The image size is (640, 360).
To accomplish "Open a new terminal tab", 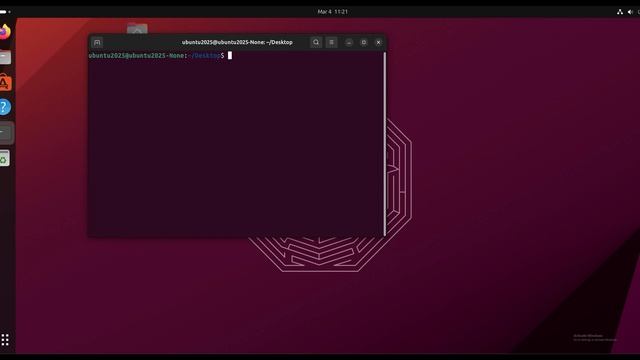I will pyautogui.click(x=97, y=42).
